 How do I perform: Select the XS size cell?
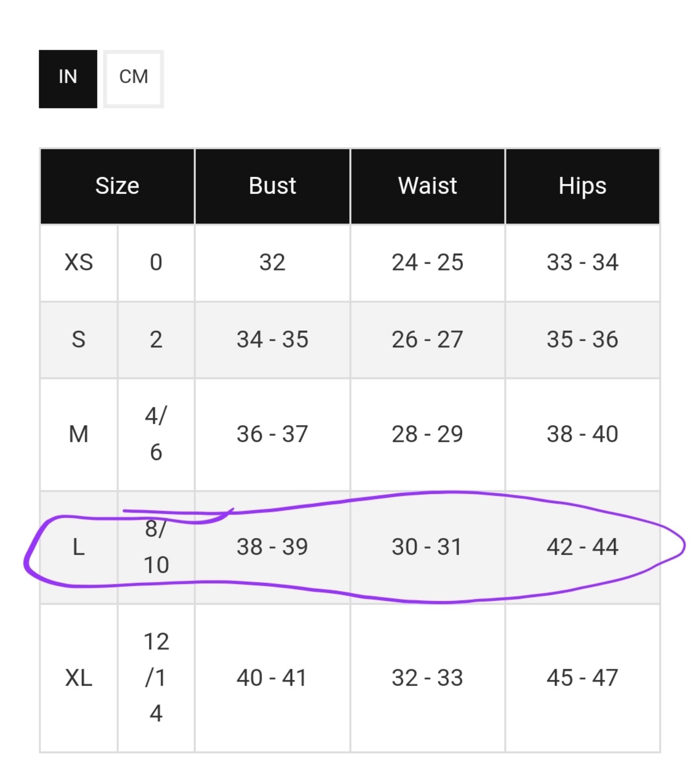pos(79,263)
